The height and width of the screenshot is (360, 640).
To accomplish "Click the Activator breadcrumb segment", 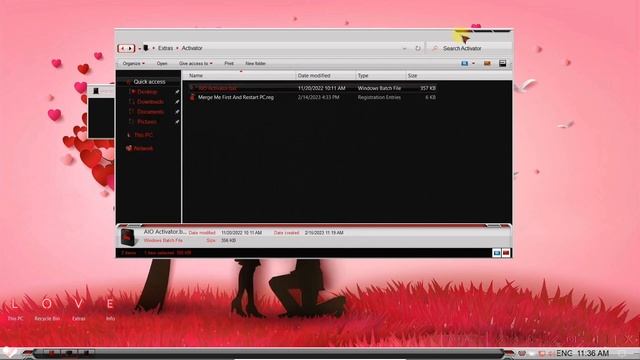I will 192,48.
